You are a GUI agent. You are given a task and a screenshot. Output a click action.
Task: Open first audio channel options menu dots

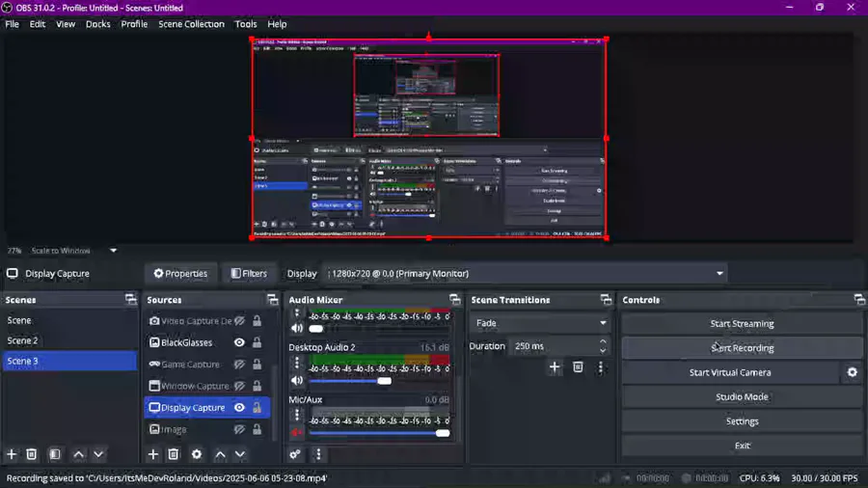click(x=297, y=313)
